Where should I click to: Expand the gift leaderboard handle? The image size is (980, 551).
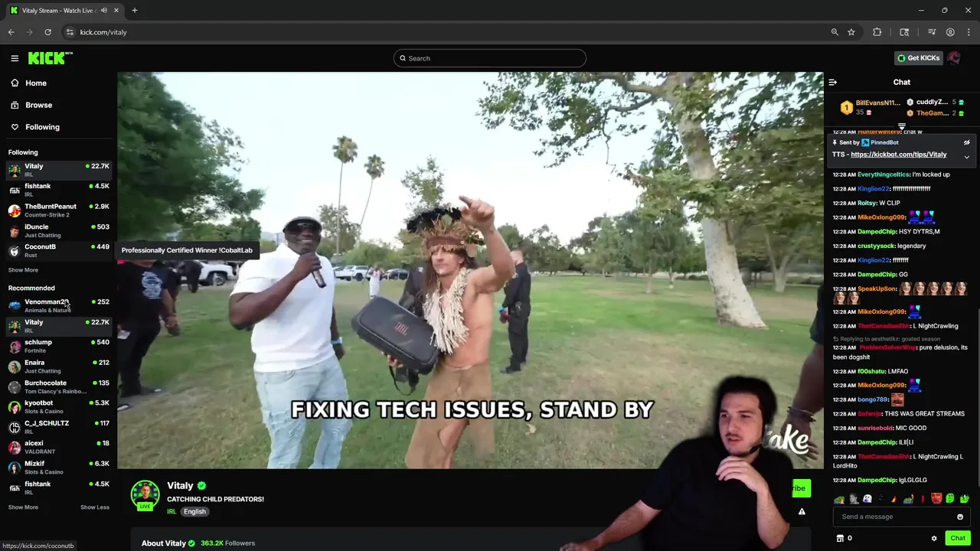(902, 127)
